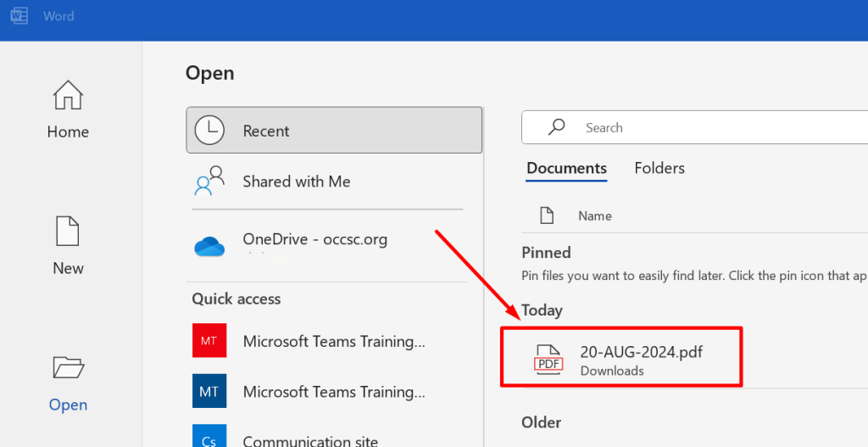Viewport: 868px width, 447px height.
Task: Click the Communication site label
Action: (x=310, y=441)
